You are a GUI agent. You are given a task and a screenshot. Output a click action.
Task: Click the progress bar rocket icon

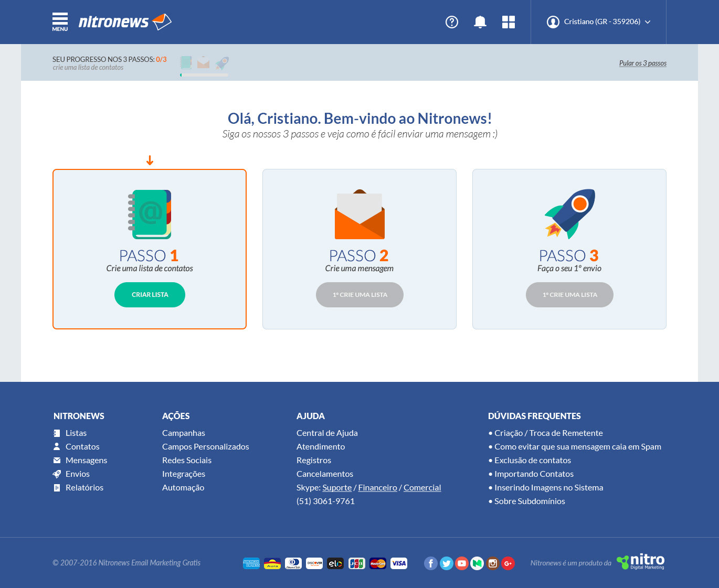pos(223,63)
